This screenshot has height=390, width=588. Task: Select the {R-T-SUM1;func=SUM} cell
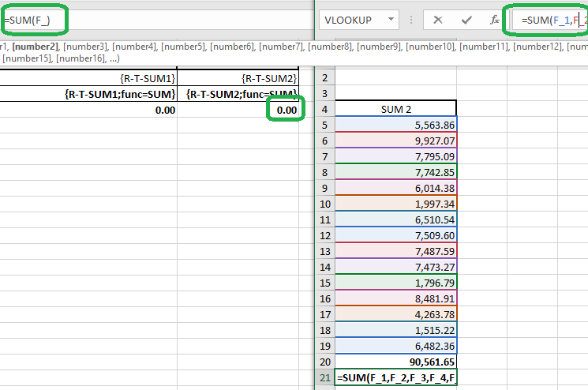(x=88, y=94)
